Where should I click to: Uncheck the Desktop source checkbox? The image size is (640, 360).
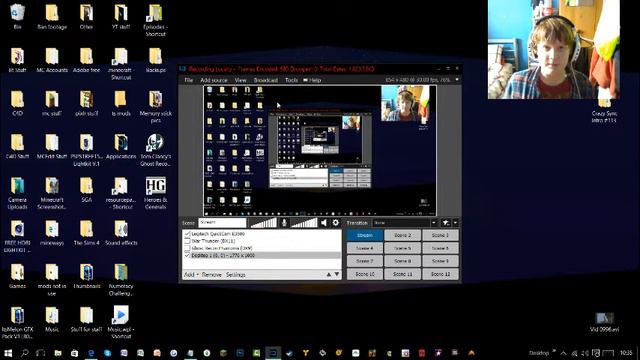coord(187,255)
